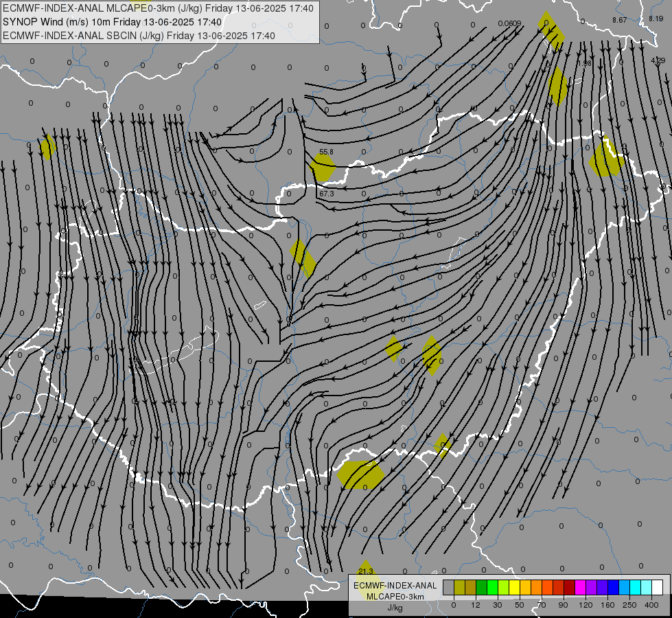
Task: Click the ECMWF-INDEX-ANAL label in the legend
Action: (395, 586)
